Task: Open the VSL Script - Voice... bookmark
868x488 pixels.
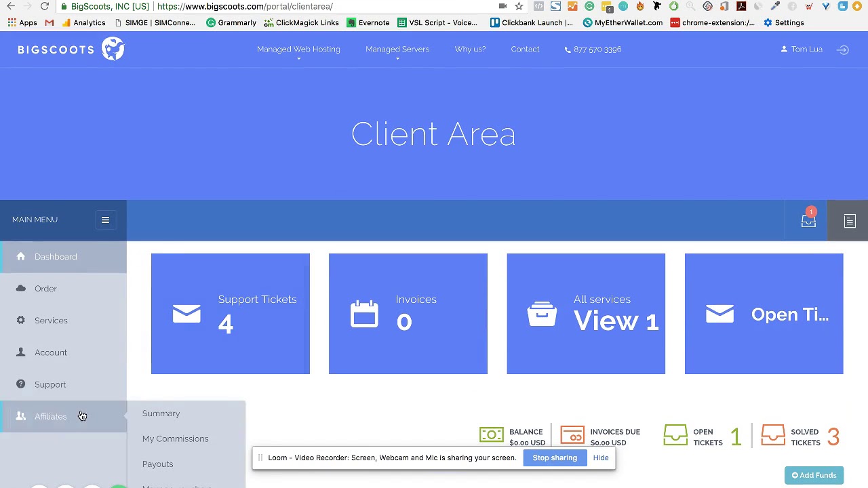Action: pyautogui.click(x=437, y=22)
